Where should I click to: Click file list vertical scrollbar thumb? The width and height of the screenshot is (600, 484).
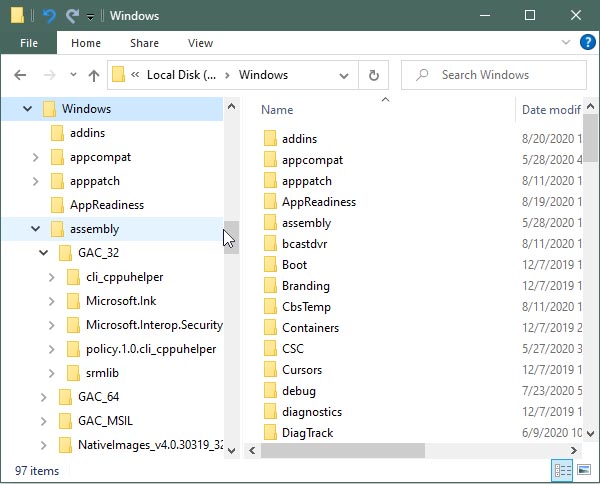pyautogui.click(x=590, y=138)
